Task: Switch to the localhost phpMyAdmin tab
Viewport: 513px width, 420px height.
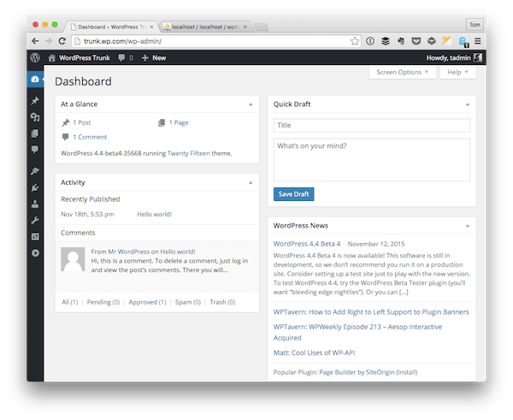Action: [205, 27]
